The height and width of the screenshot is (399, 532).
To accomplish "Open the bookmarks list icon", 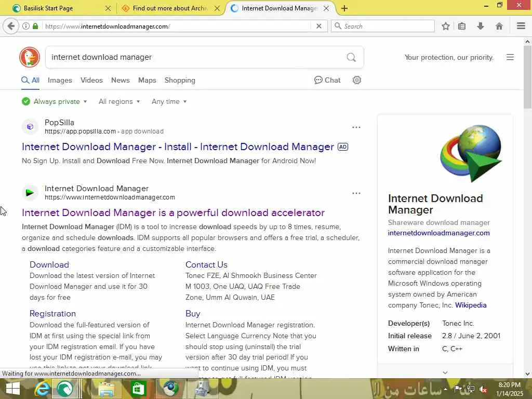I will 462,26.
